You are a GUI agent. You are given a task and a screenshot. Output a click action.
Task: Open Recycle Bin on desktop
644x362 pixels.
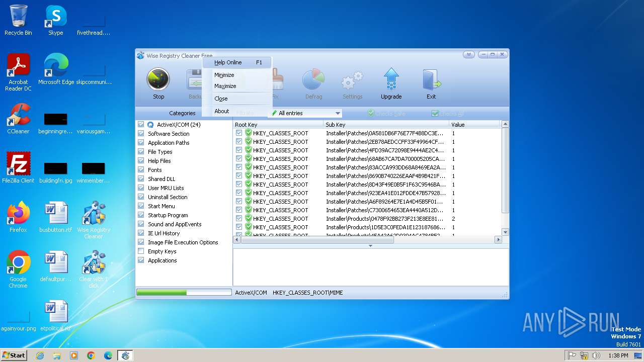point(18,20)
